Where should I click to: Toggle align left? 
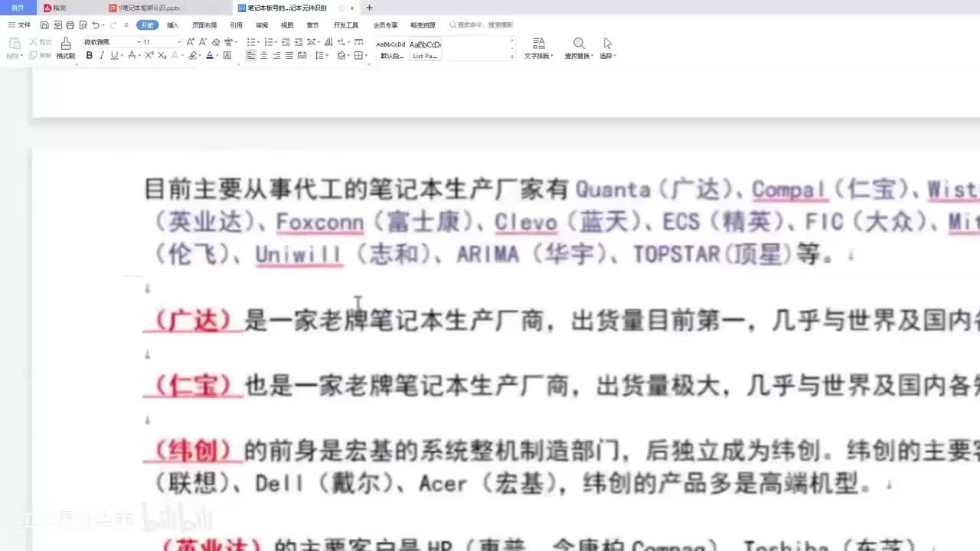[251, 55]
